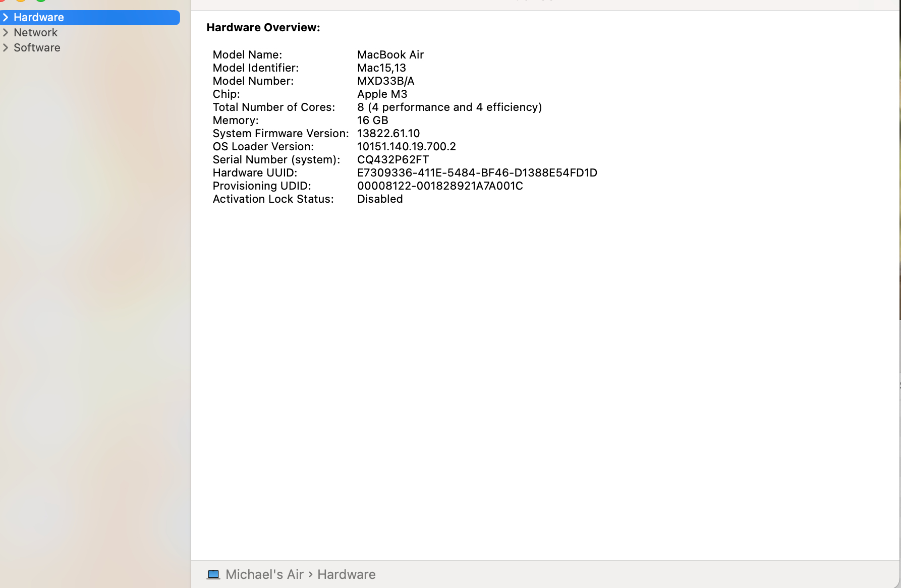Click the UDID value starting "00008122"
Viewport: 901px width, 588px height.
click(x=440, y=186)
